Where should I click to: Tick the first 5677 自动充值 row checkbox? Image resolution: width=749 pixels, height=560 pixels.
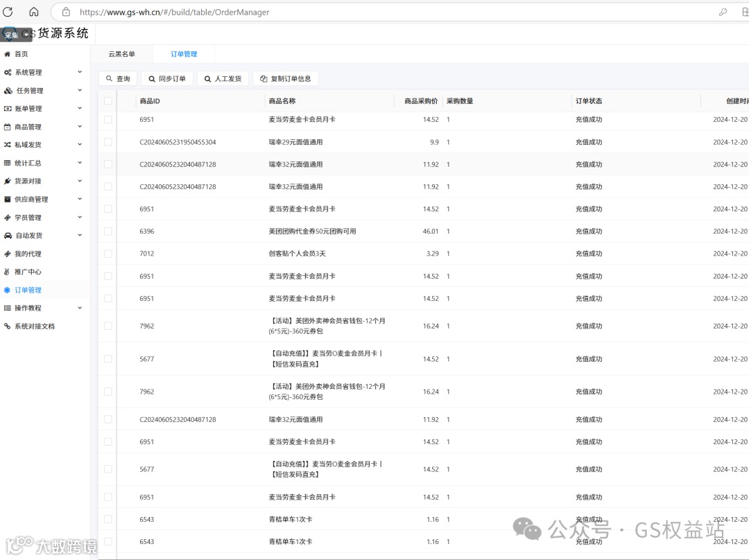pyautogui.click(x=108, y=358)
